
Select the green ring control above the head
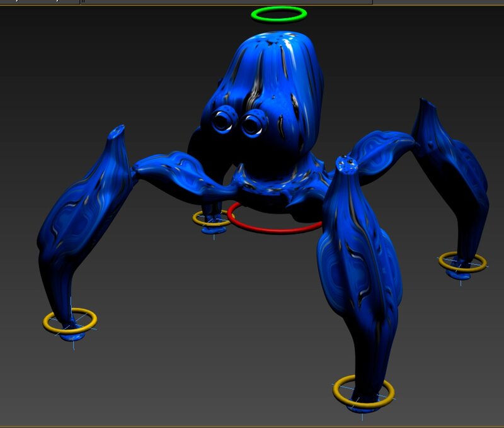278,8
